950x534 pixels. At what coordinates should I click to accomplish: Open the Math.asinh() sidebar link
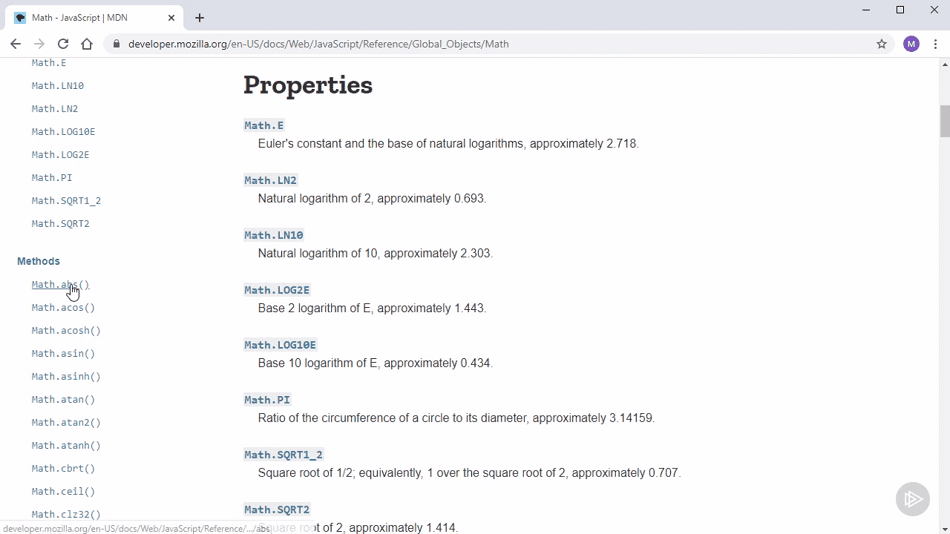(x=66, y=376)
